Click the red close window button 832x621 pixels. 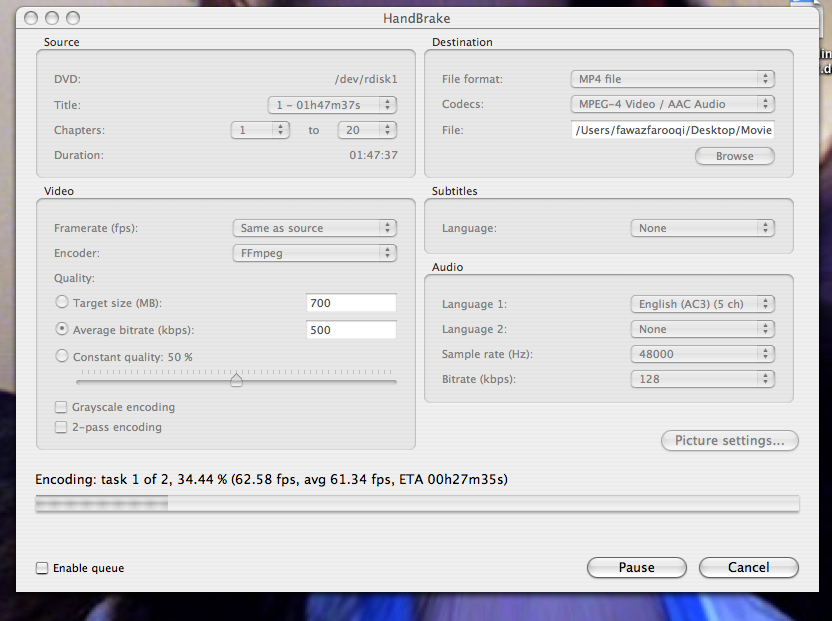(31, 19)
